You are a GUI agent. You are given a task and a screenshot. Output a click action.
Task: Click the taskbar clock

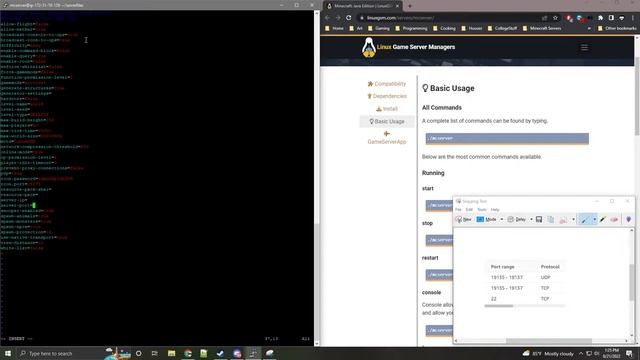(611, 353)
